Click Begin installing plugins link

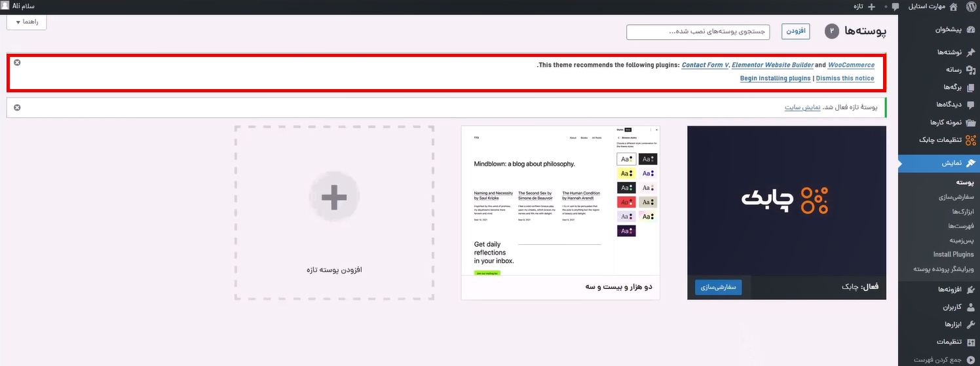[775, 79]
